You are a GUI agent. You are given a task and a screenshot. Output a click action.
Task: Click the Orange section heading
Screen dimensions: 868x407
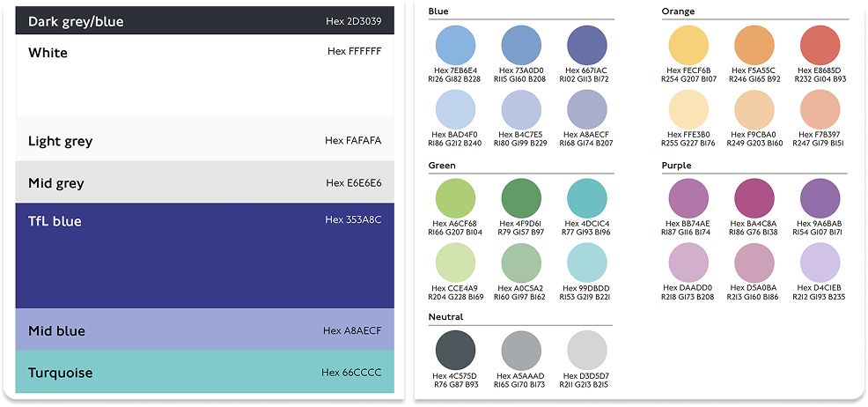[x=679, y=11]
